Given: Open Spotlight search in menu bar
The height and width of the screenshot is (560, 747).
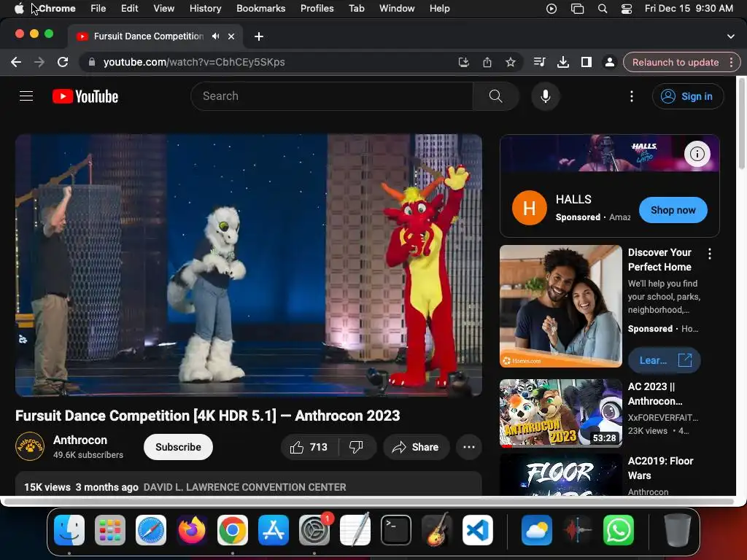Looking at the screenshot, I should (x=602, y=9).
